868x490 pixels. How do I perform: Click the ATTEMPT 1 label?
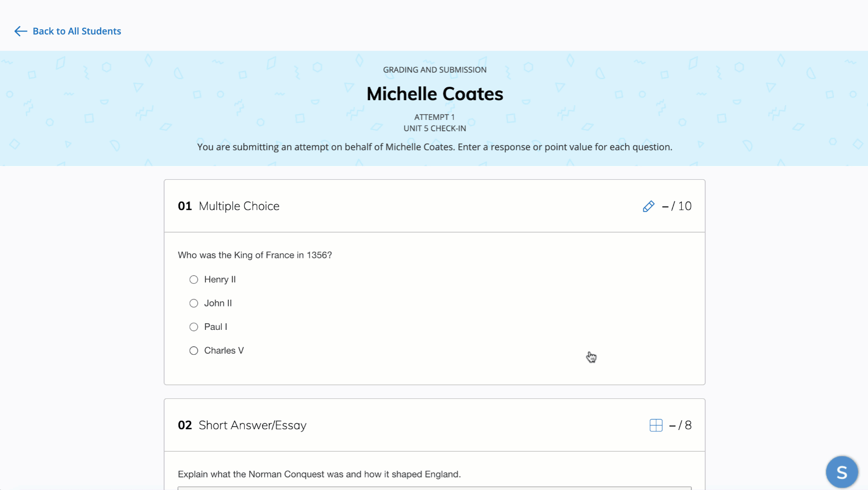435,117
